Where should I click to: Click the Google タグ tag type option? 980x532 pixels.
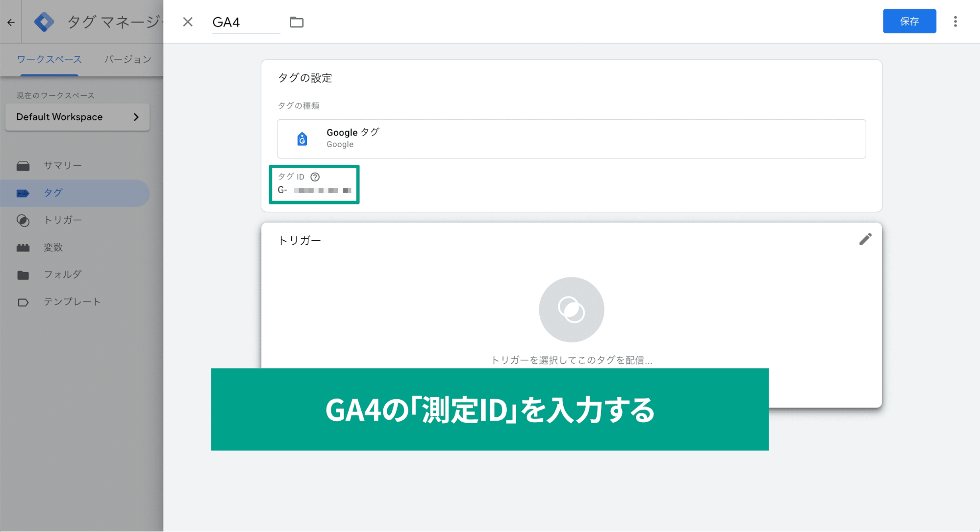click(571, 138)
